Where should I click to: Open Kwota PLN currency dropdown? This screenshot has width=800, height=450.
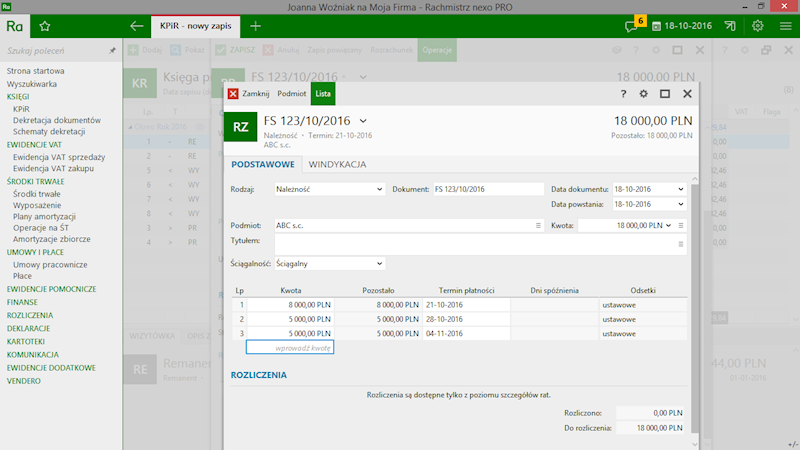(x=668, y=226)
